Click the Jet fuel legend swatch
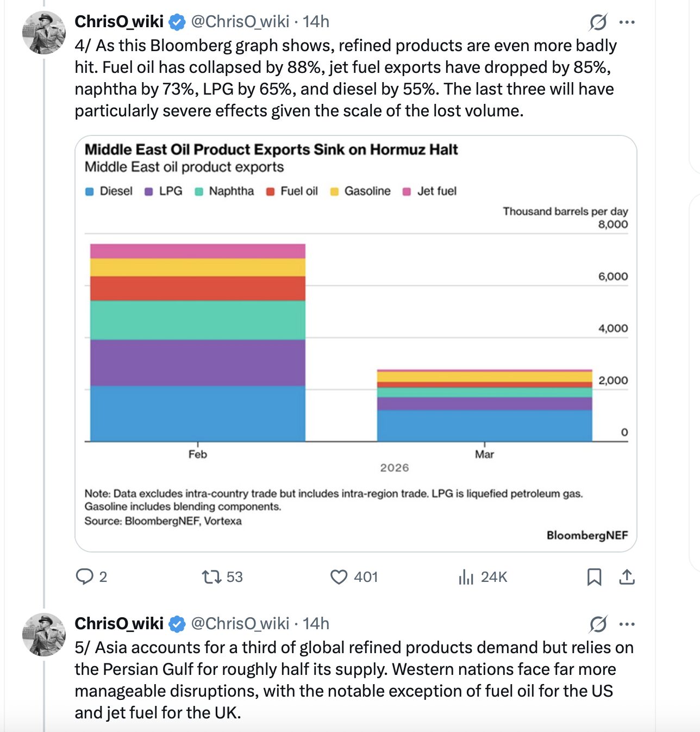The image size is (700, 732). pos(407,191)
